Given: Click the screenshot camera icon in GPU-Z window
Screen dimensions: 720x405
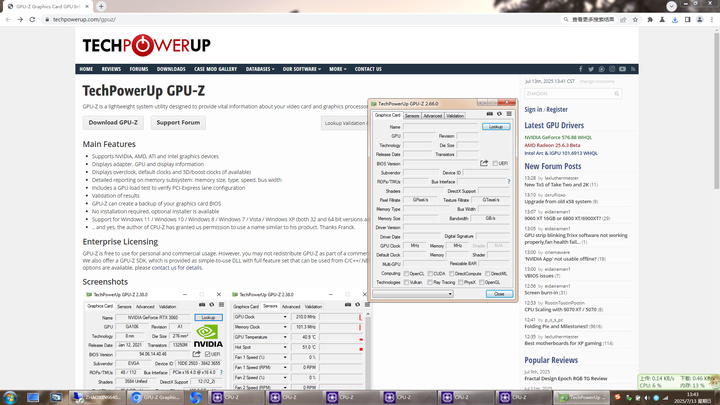Looking at the screenshot, I should click(489, 113).
